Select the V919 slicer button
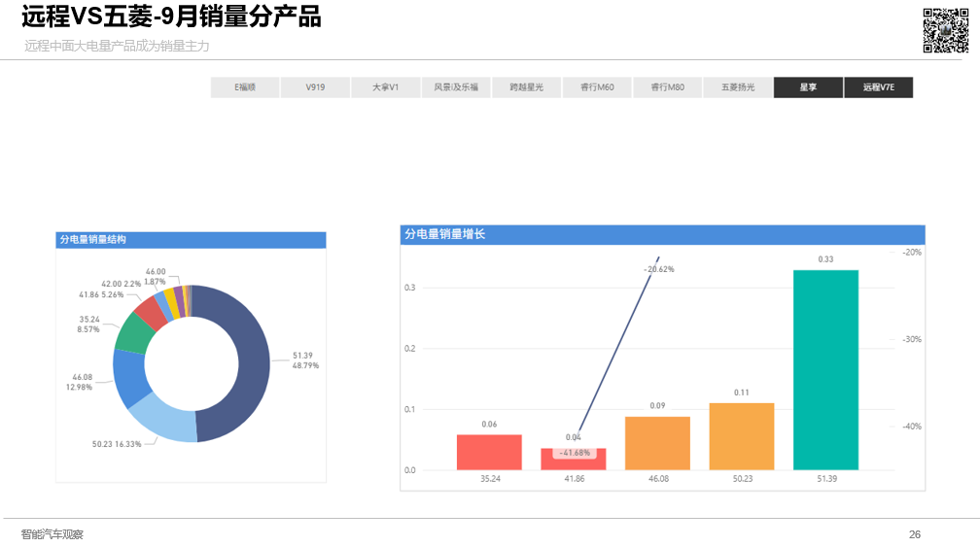The image size is (980, 547). pyautogui.click(x=315, y=87)
